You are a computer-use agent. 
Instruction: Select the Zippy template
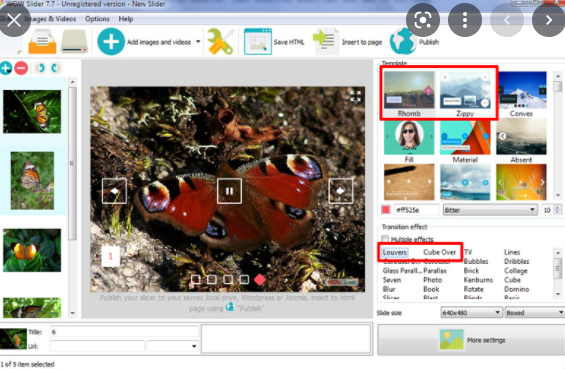pyautogui.click(x=465, y=94)
